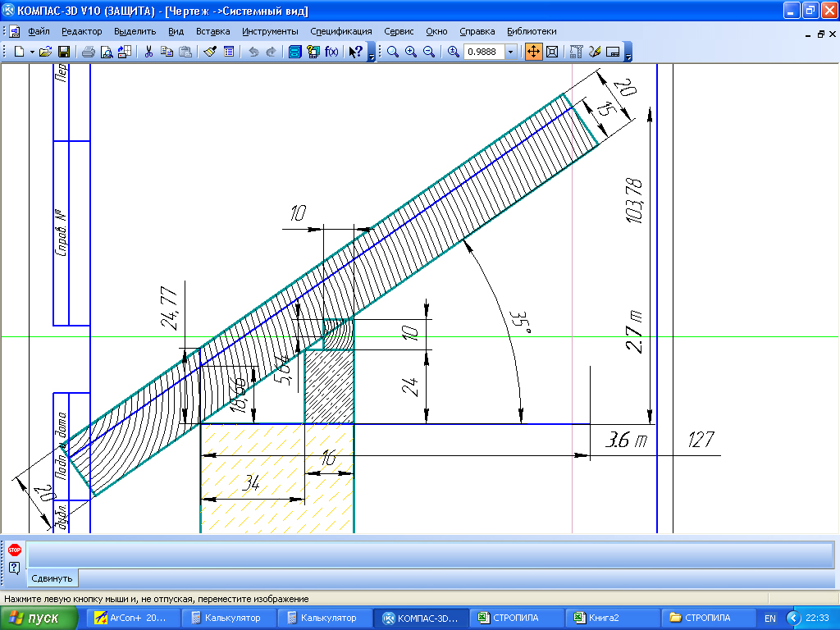This screenshot has height=630, width=840.
Task: Expand the zoom scale dropdown arrow
Action: (511, 52)
